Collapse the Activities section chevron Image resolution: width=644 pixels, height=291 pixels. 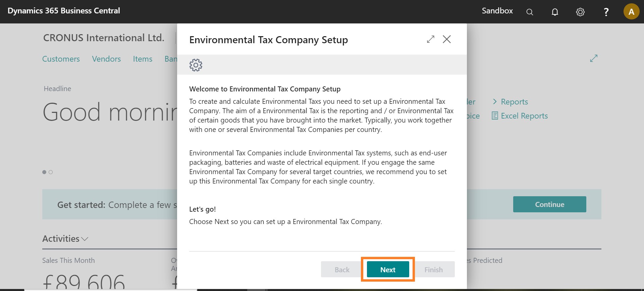pos(85,239)
